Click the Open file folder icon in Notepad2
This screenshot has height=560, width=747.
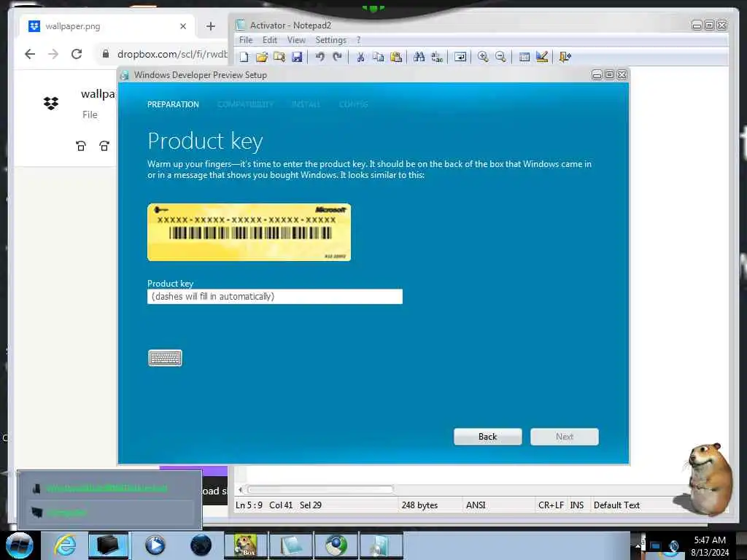[262, 57]
